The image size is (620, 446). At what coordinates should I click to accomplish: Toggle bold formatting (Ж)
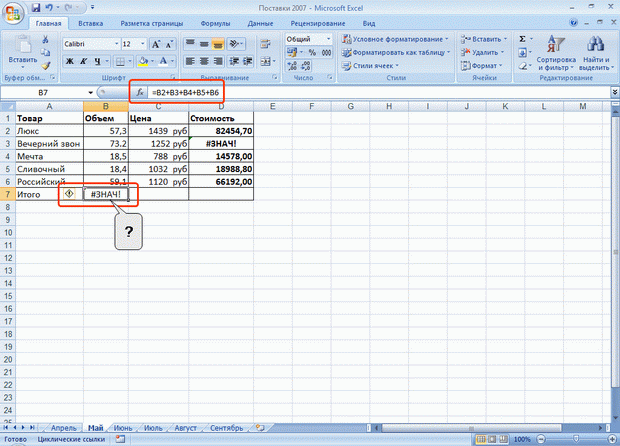coord(70,61)
